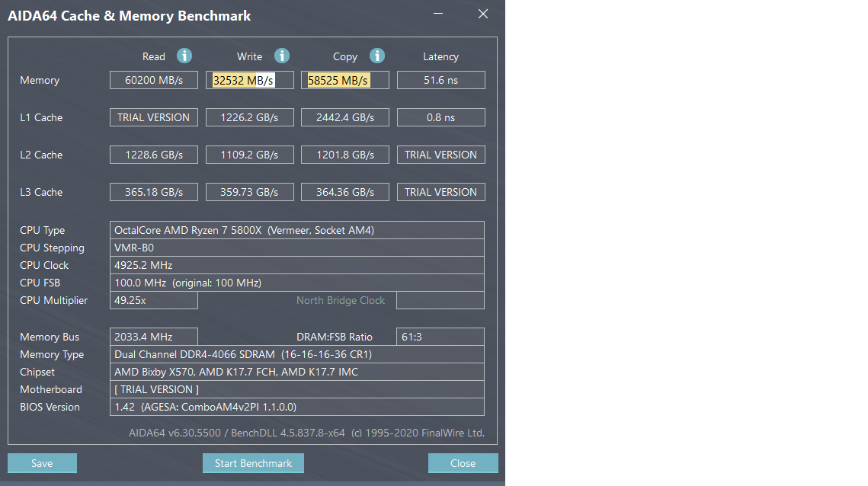Viewport: 868px width, 486px height.
Task: Close the benchmark window via Close button
Action: [x=463, y=463]
